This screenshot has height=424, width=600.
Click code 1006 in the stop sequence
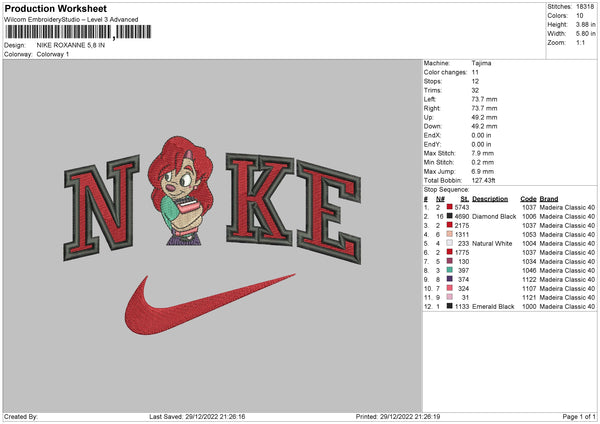pyautogui.click(x=529, y=217)
